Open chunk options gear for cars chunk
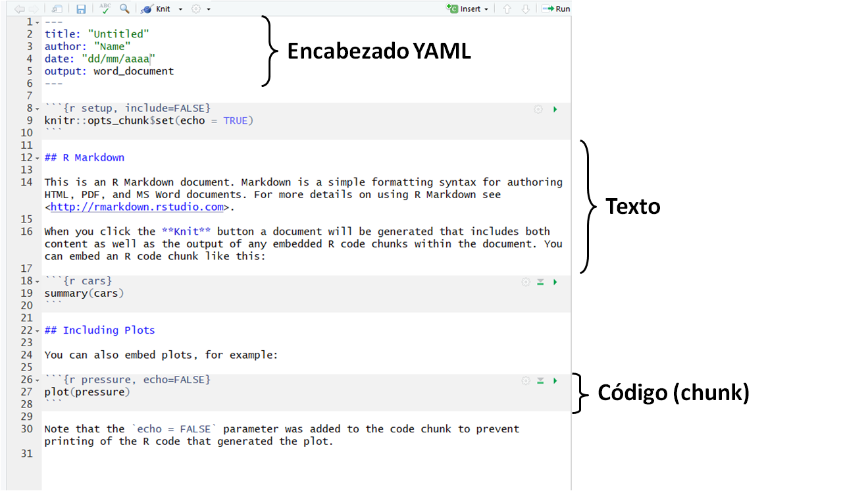The height and width of the screenshot is (491, 868). (x=525, y=282)
